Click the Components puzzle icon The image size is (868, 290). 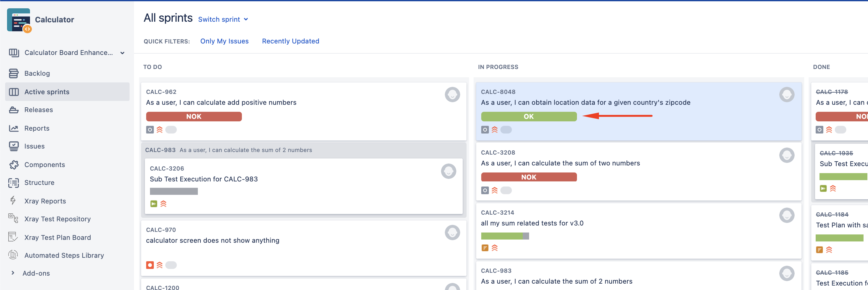[x=13, y=164]
